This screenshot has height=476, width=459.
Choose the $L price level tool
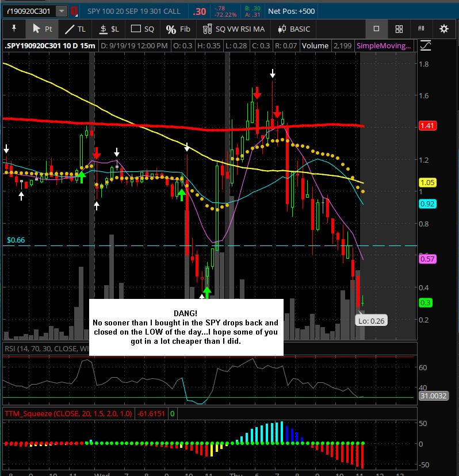coord(109,29)
